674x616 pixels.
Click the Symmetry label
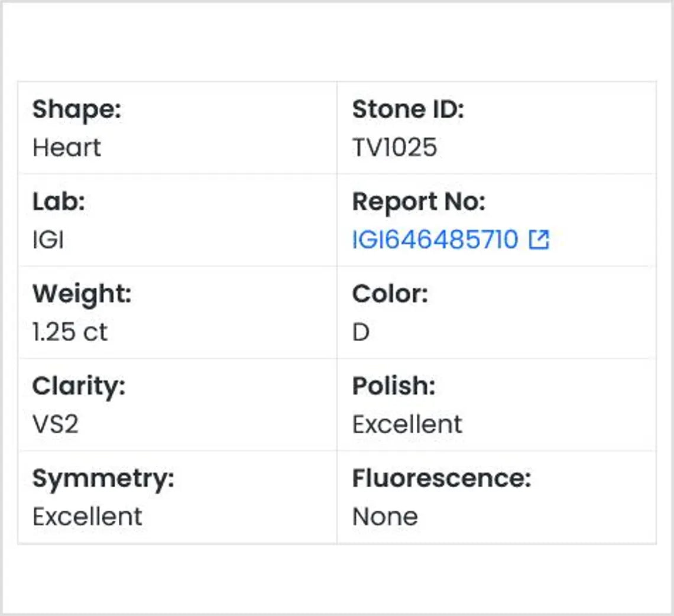click(103, 479)
